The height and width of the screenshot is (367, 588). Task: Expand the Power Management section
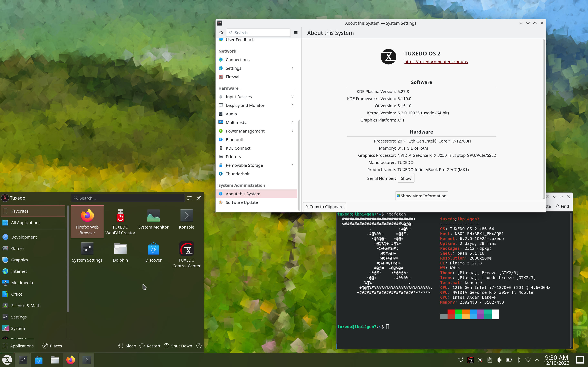pos(245,131)
